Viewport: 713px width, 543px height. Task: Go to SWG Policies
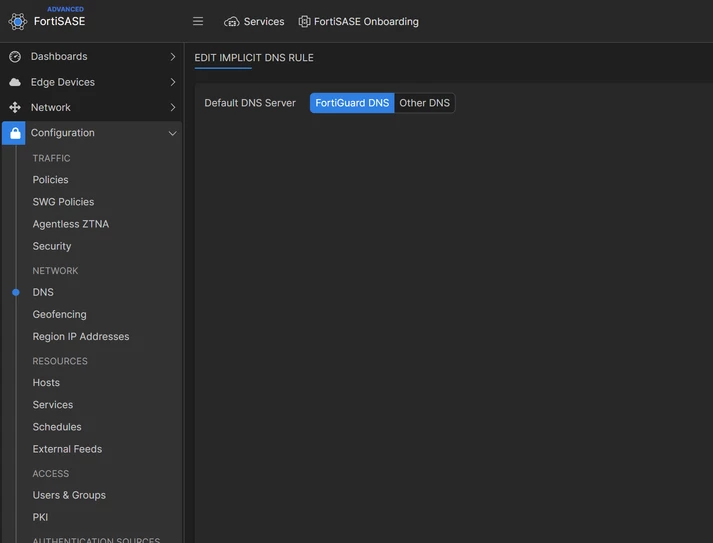[63, 202]
